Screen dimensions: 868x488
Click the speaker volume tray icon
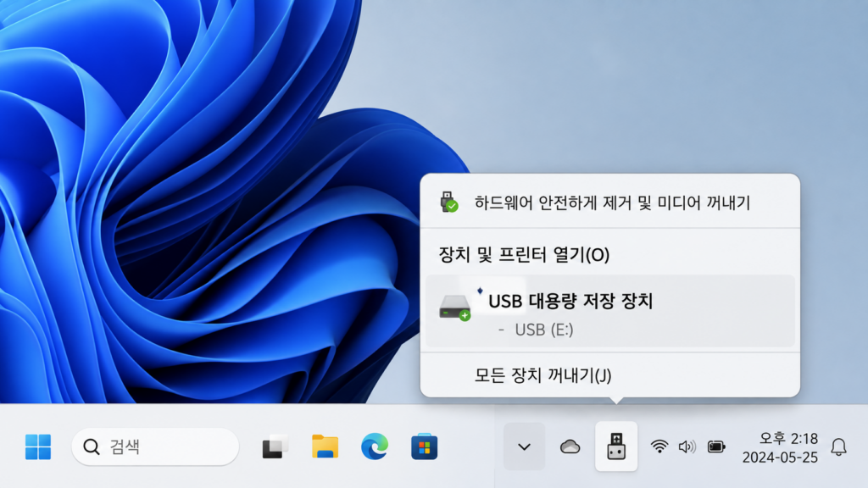(687, 446)
